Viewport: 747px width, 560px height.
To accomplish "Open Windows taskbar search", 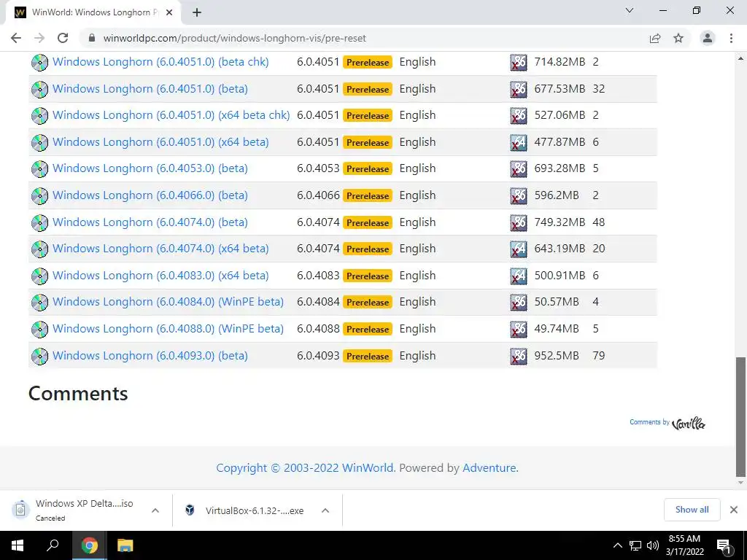I will click(x=53, y=545).
